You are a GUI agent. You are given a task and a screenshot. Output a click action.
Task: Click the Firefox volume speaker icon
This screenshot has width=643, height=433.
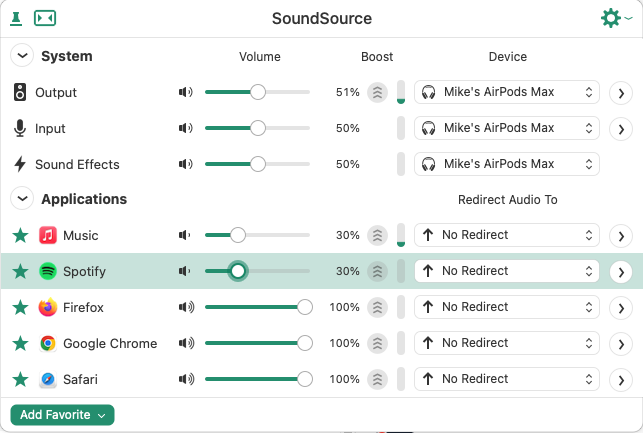click(185, 307)
